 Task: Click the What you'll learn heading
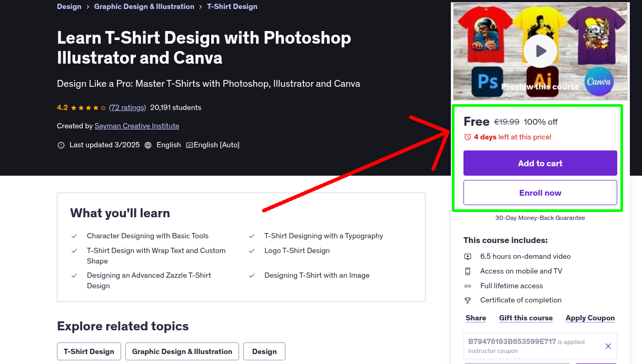pos(120,213)
